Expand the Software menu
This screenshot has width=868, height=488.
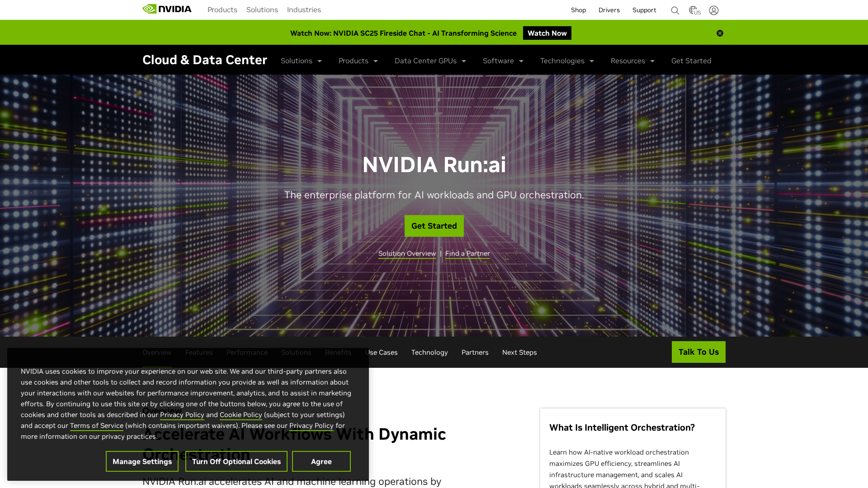click(503, 61)
